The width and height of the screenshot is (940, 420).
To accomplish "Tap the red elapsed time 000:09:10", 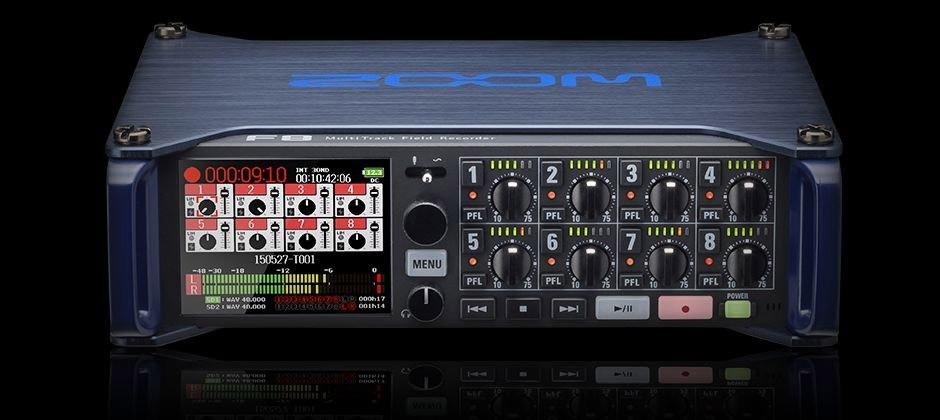I will click(x=246, y=175).
